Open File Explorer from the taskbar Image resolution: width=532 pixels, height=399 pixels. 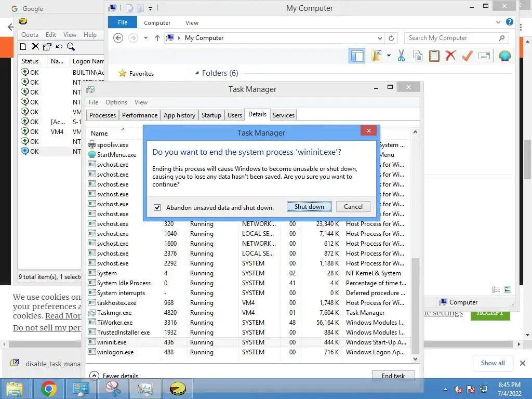point(14,389)
